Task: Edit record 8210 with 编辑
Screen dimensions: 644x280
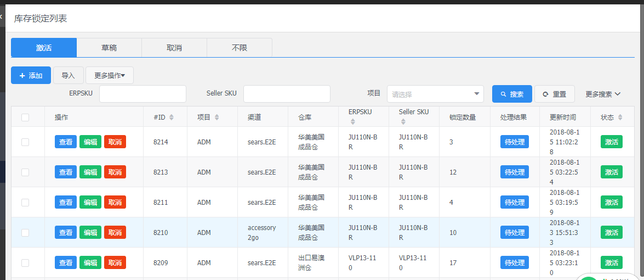Action: (90, 232)
